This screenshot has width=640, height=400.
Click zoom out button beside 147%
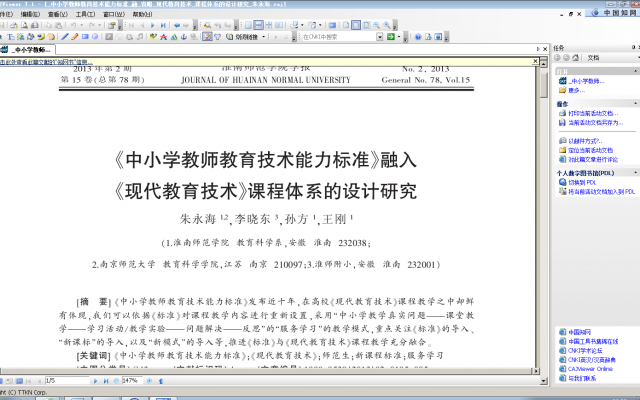pyautogui.click(x=116, y=381)
